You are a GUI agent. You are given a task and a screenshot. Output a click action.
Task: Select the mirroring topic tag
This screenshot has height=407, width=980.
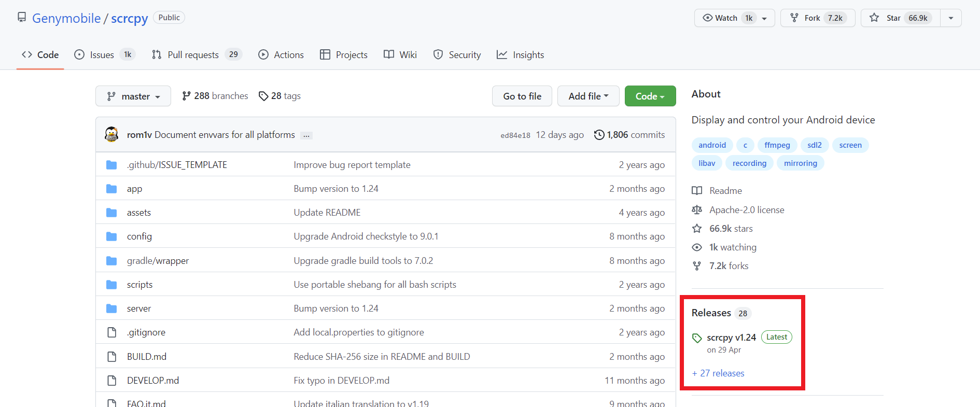tap(800, 163)
